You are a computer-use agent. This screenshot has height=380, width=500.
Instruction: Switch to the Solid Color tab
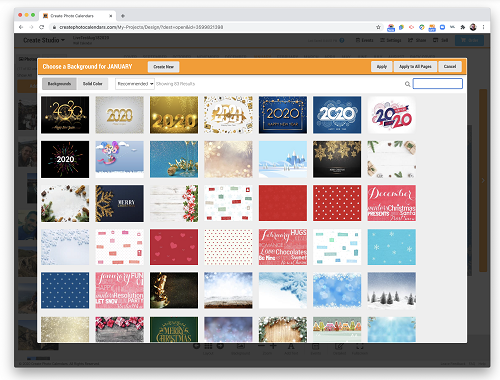92,84
